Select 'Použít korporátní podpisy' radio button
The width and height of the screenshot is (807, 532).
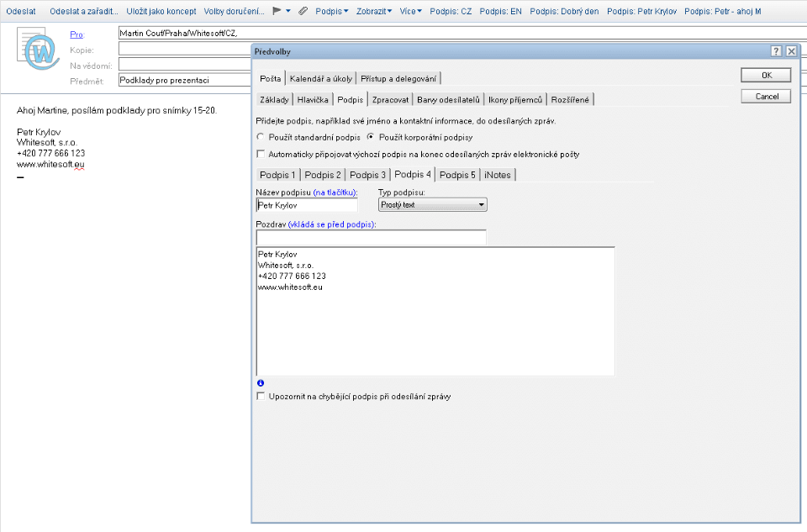click(x=371, y=136)
